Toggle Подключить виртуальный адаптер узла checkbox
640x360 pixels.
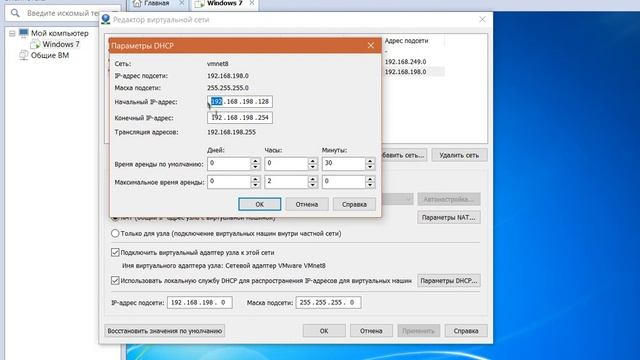[x=115, y=253]
